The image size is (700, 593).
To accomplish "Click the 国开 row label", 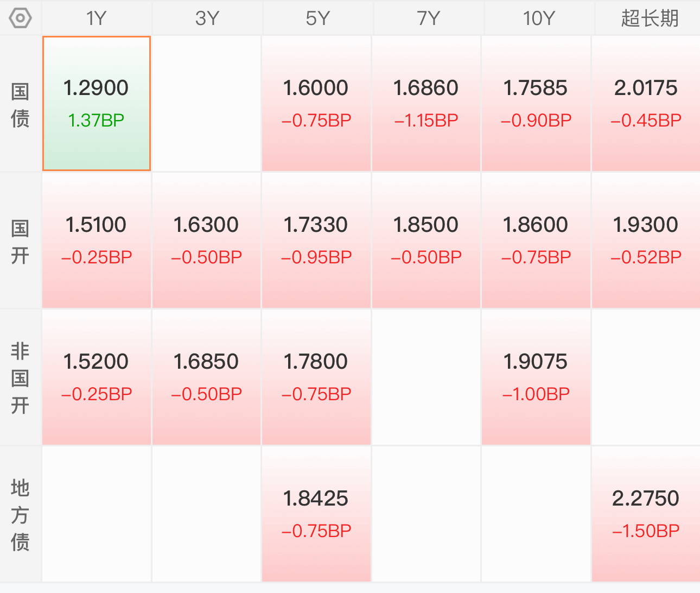I will [x=20, y=241].
